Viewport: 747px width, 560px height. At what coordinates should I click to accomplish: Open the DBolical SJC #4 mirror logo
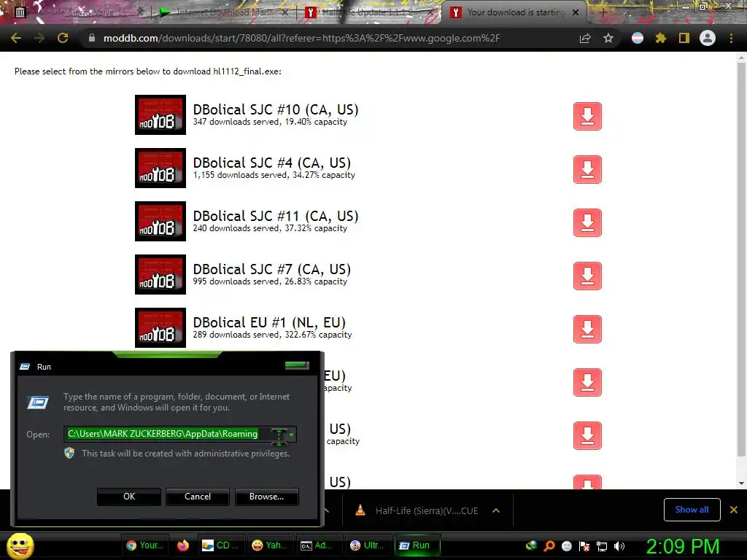click(160, 168)
